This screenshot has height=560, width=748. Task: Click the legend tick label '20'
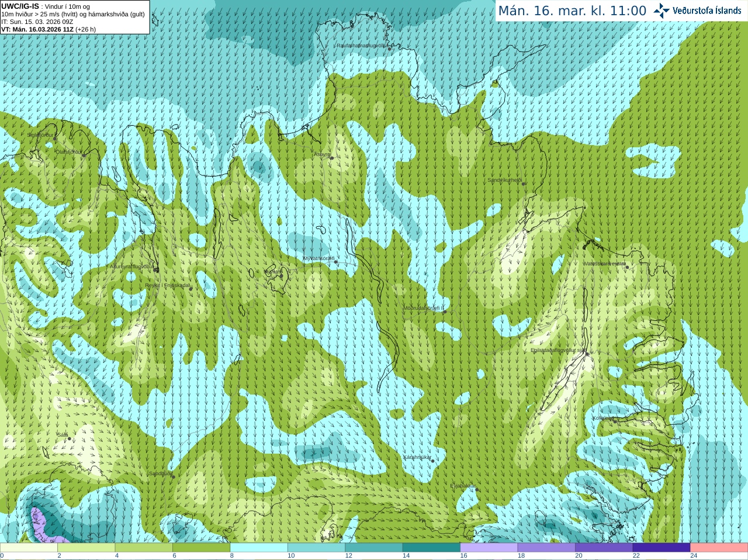[579, 556]
